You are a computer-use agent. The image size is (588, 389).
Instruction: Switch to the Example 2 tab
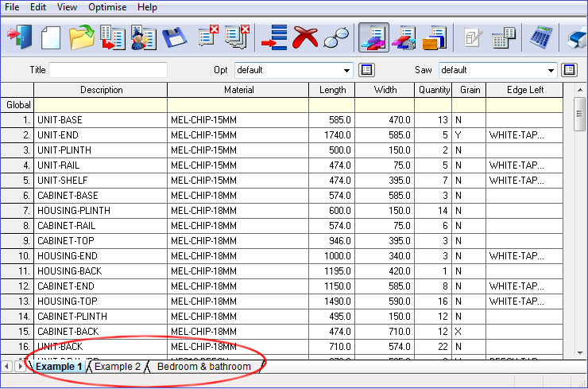[x=118, y=367]
